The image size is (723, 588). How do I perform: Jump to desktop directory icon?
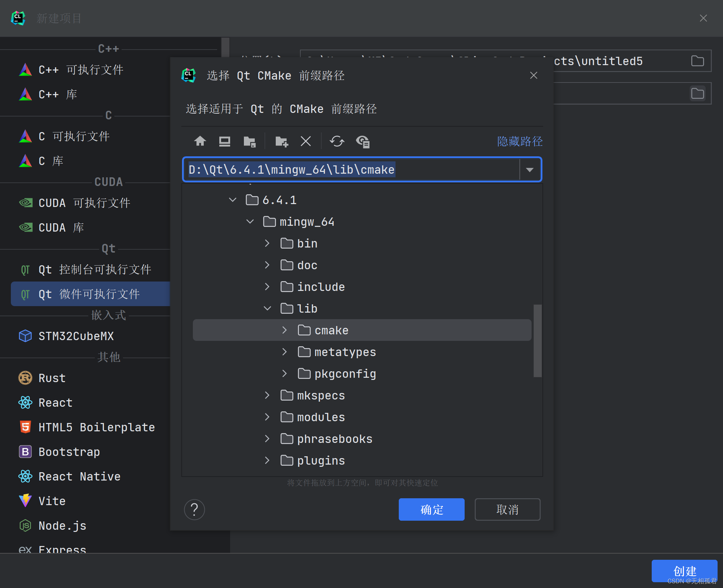225,141
